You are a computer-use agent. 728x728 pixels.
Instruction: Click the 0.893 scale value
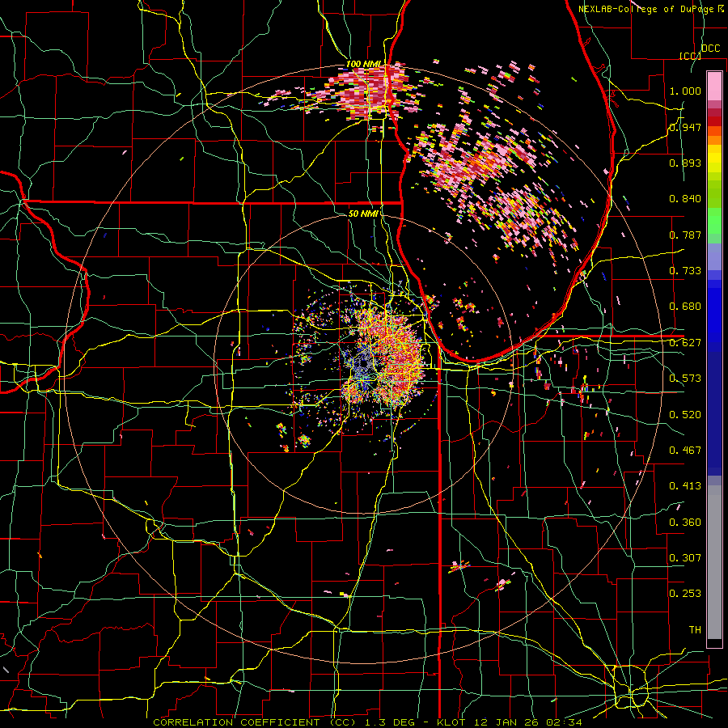coord(685,163)
